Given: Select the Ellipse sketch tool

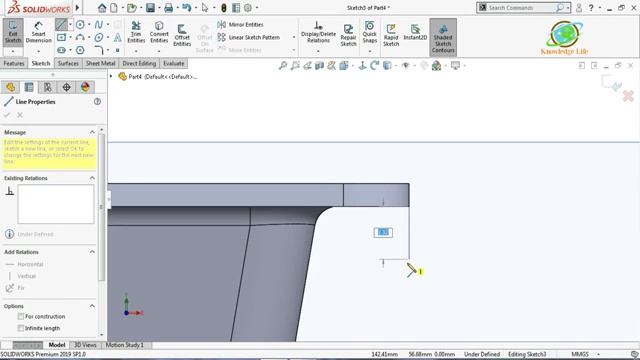Looking at the screenshot, I should 99,38.
